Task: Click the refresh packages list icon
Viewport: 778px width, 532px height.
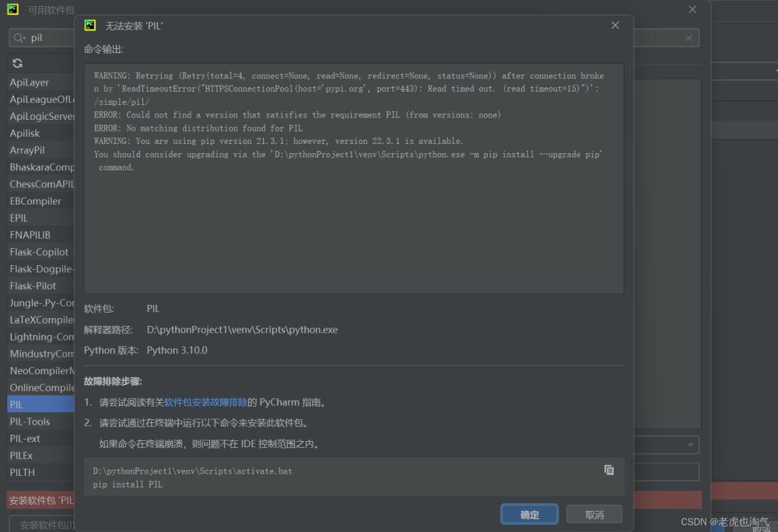Action: tap(18, 63)
